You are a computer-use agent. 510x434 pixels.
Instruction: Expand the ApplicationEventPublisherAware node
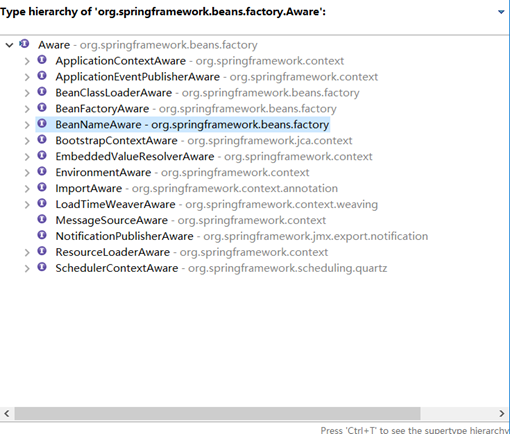27,77
